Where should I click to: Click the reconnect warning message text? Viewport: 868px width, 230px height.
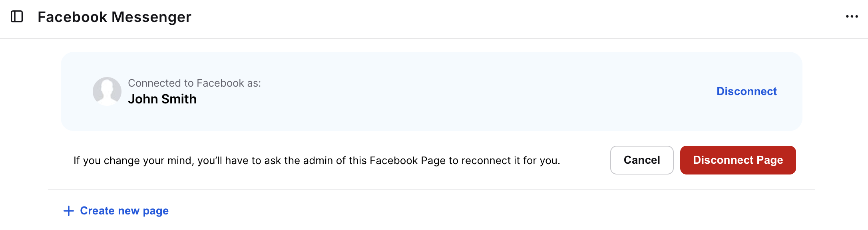point(317,161)
